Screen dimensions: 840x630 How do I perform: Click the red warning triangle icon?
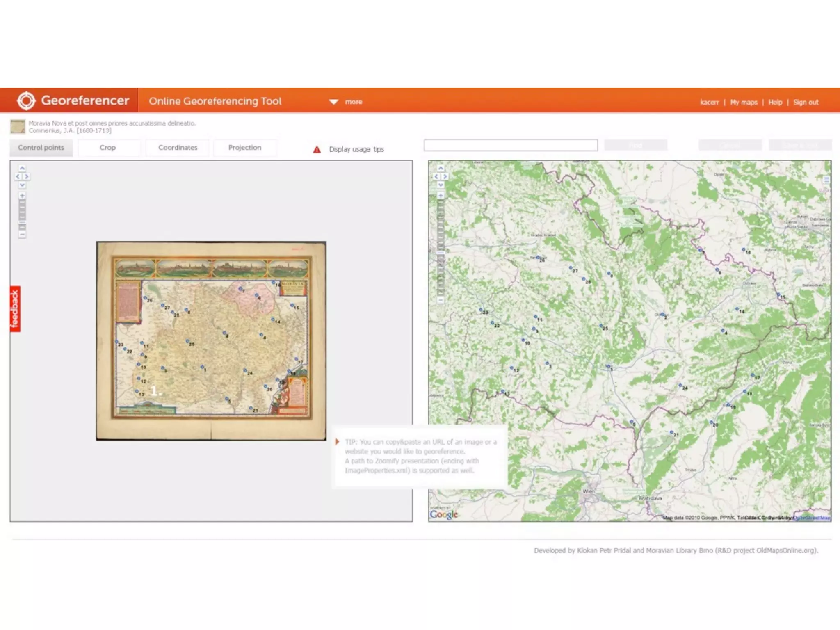tap(317, 149)
